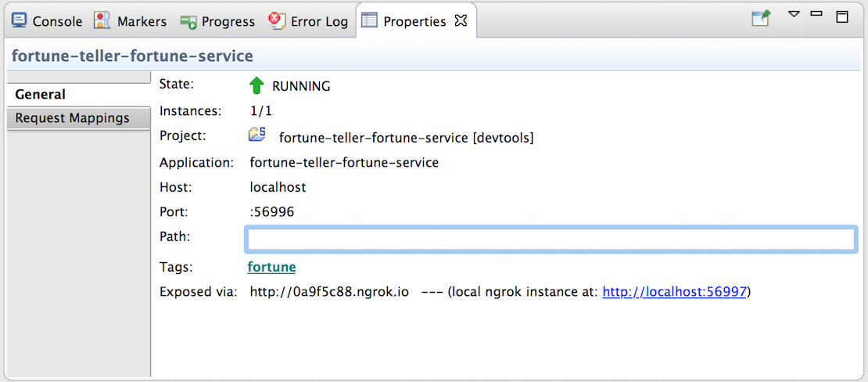Viewport: 868px width, 382px height.
Task: Click the Pin to Selection icon
Action: point(761,18)
